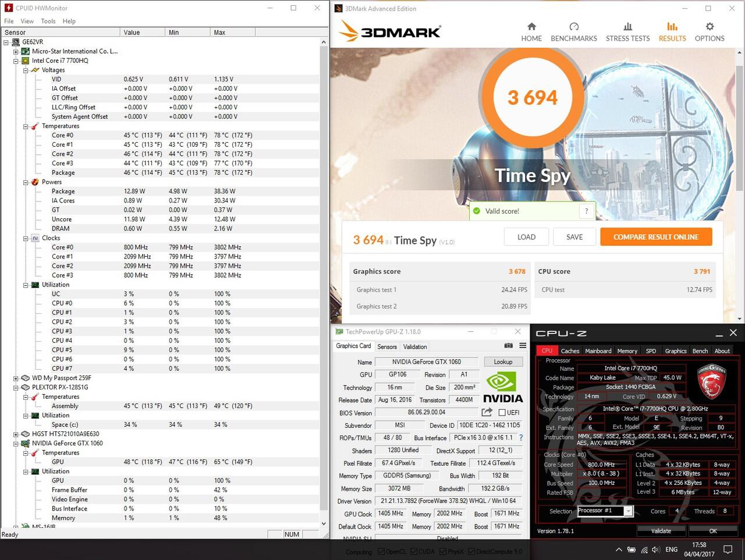
Task: Take a GPU-Z screenshot with the camera icon
Action: click(x=508, y=346)
